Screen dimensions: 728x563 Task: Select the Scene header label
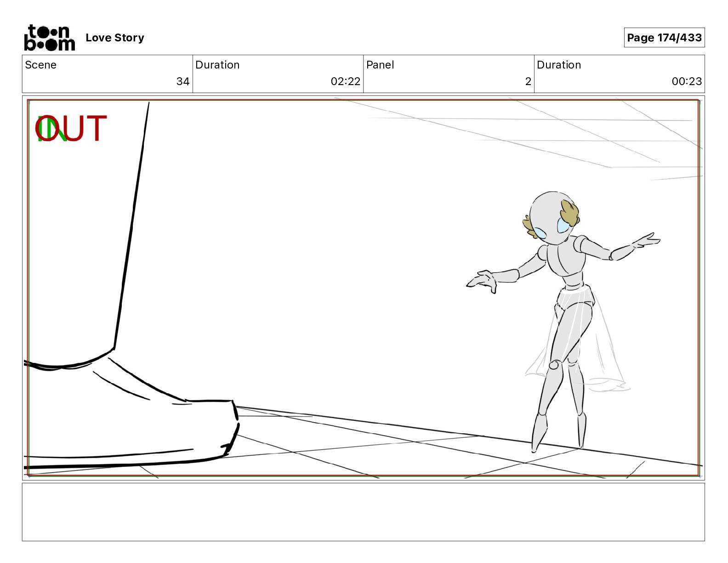tap(41, 65)
